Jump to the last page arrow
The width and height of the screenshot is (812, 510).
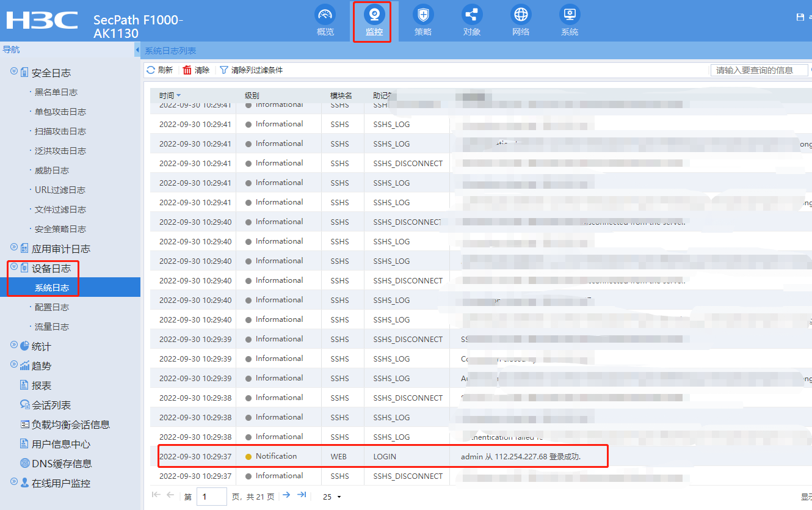coord(302,495)
